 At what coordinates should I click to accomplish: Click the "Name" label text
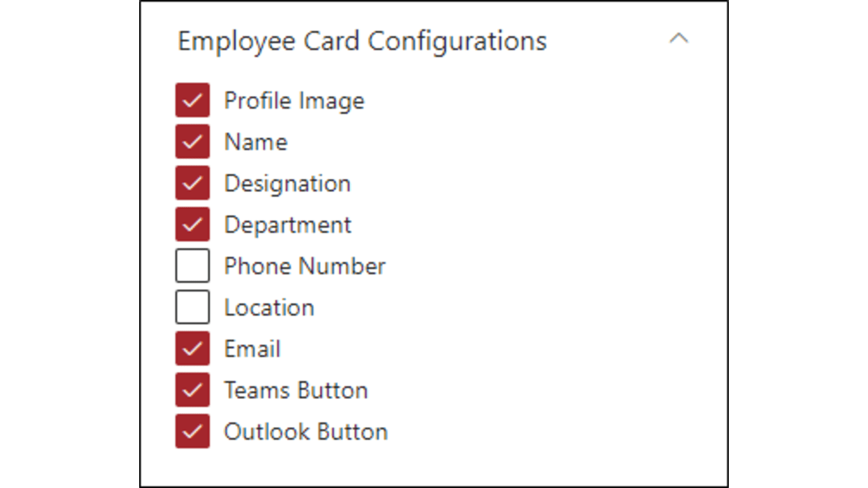(x=255, y=142)
